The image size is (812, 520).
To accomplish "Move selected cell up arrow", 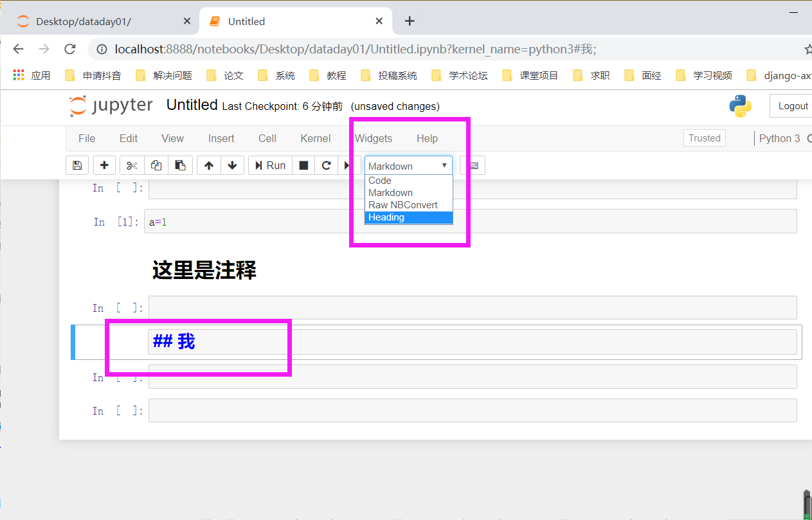I will [209, 165].
